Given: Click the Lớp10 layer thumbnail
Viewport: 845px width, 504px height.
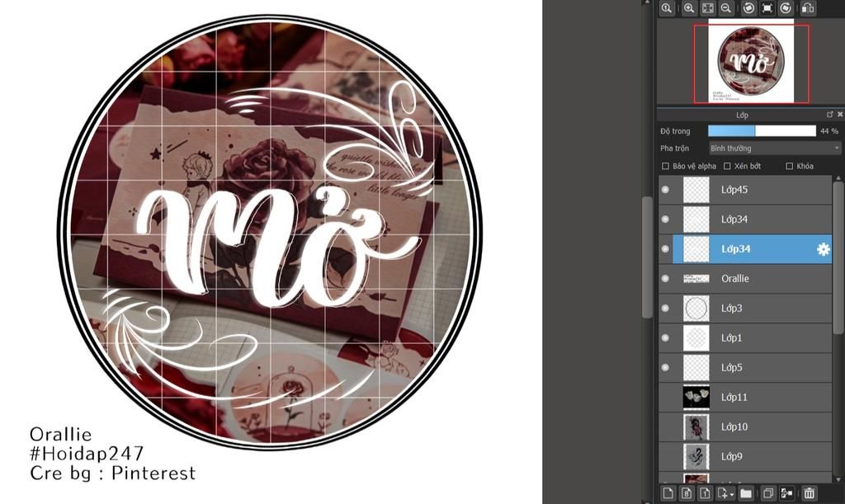Looking at the screenshot, I should pos(696,426).
